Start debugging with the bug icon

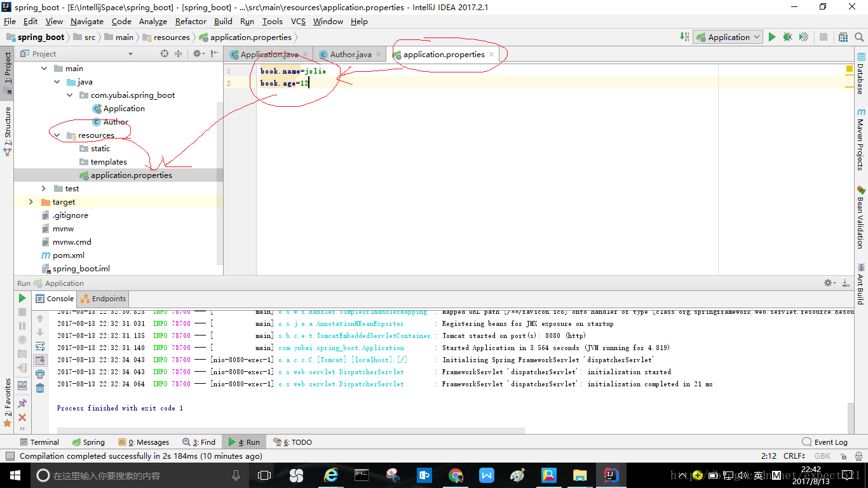tap(788, 37)
